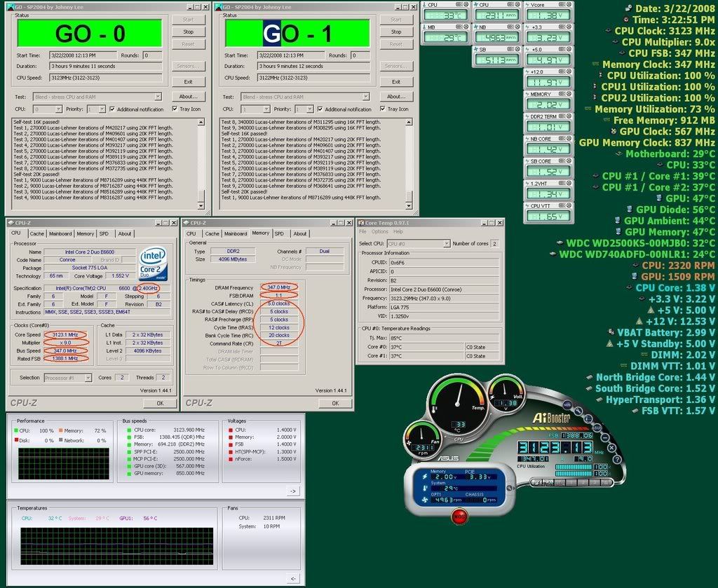This screenshot has width=718, height=588.
Task: Click About... button in GO - 0 window
Action: pyautogui.click(x=188, y=97)
